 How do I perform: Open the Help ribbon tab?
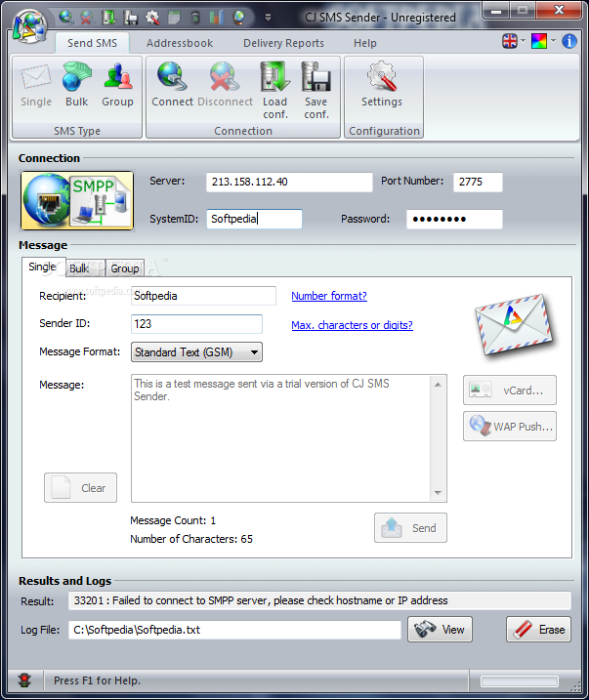pos(365,43)
